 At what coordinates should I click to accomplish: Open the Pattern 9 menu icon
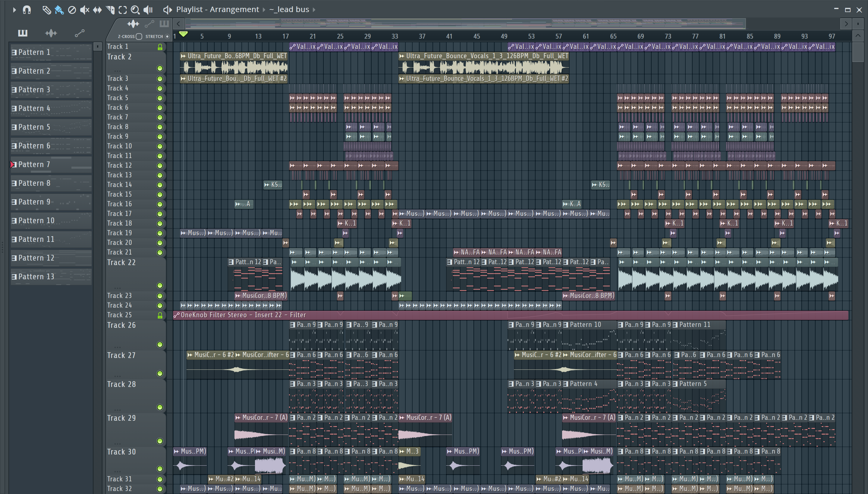14,202
